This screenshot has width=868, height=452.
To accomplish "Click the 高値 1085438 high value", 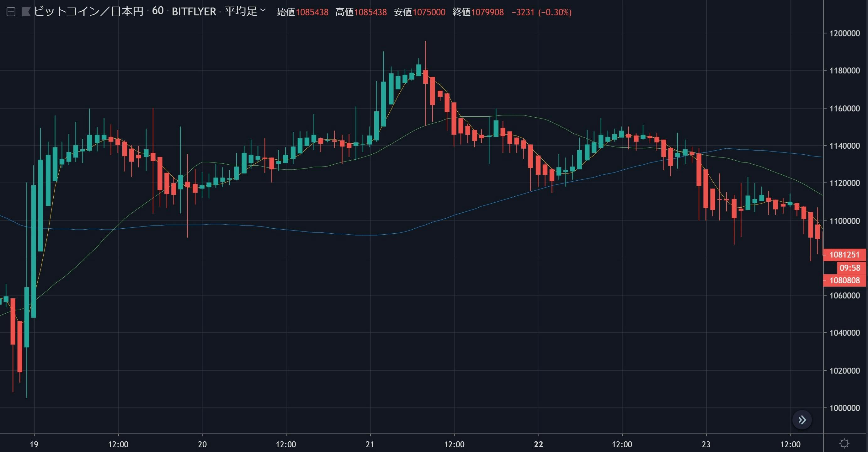I will [361, 13].
